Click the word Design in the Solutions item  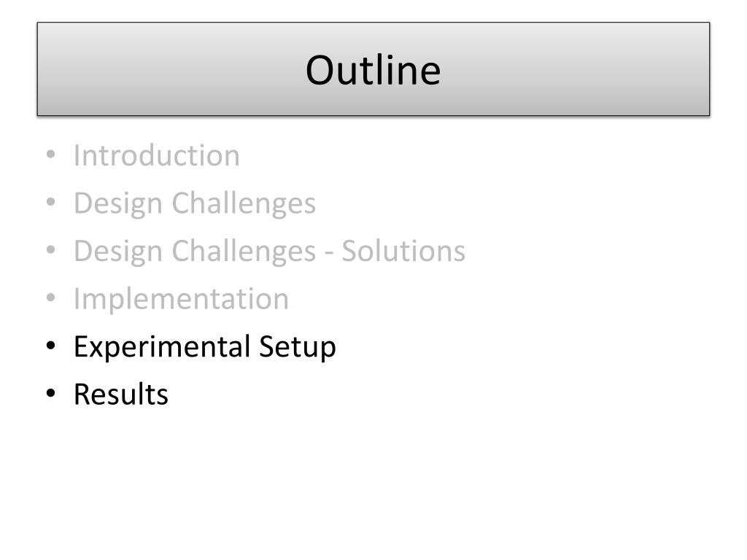[x=118, y=252]
